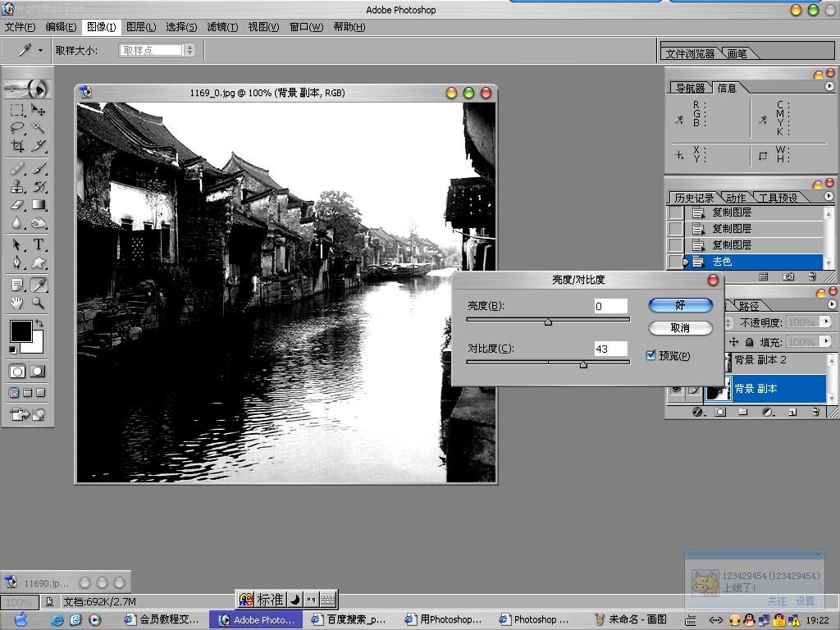Select the Zoom magnifier tool
Image resolution: width=840 pixels, height=630 pixels.
click(x=38, y=303)
